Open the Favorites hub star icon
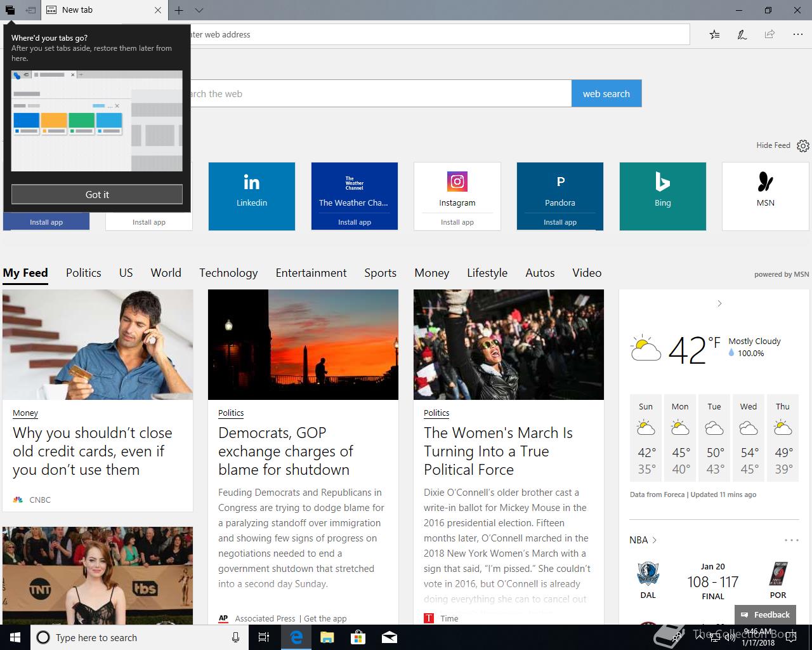Viewport: 812px width, 650px height. (714, 34)
